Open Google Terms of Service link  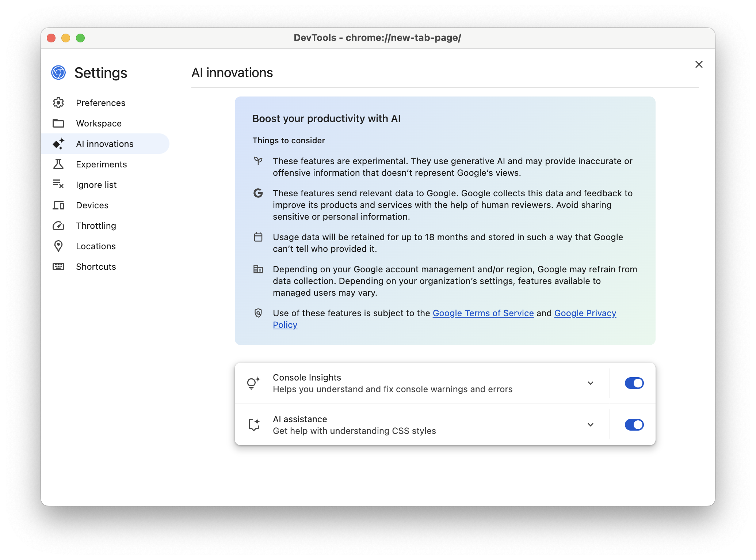[483, 313]
